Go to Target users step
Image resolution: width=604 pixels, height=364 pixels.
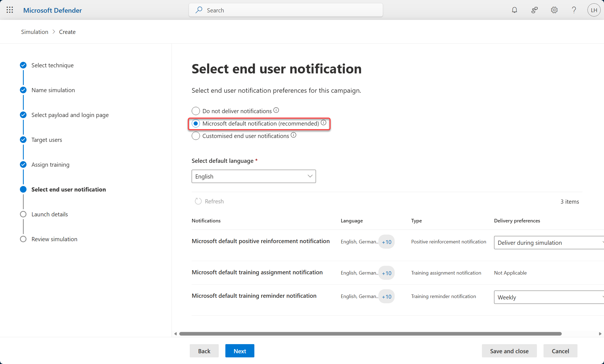click(x=47, y=140)
